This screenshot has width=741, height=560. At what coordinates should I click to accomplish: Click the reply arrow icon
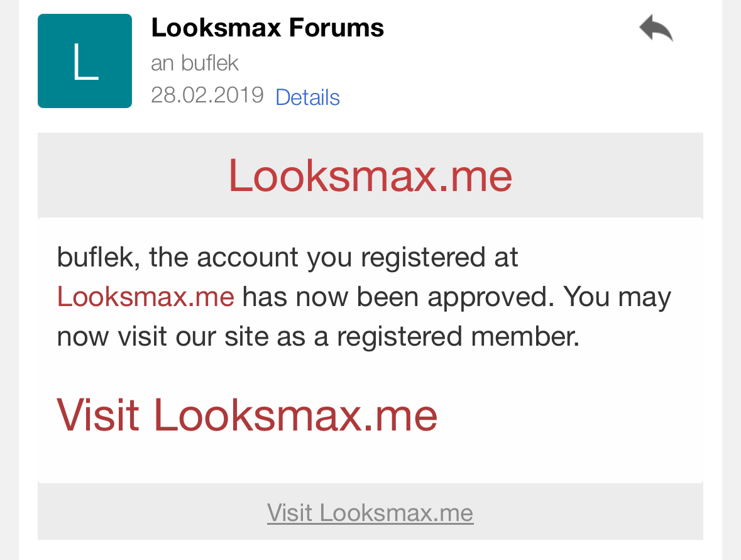click(656, 29)
